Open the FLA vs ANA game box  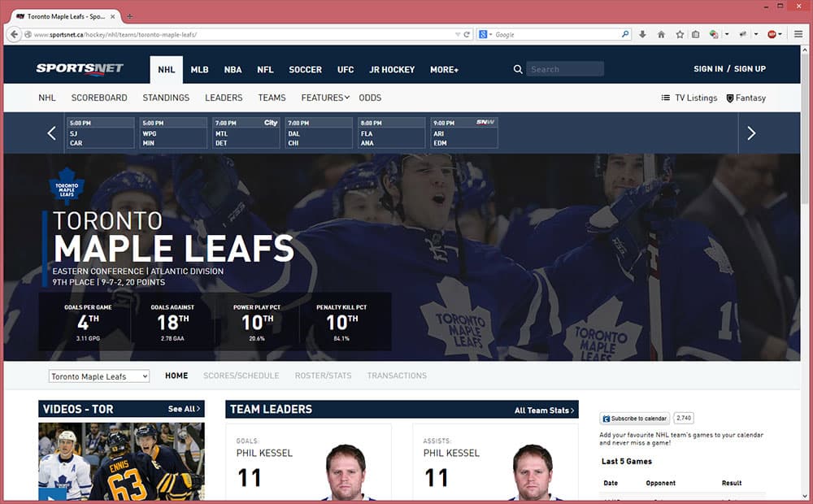coord(392,133)
